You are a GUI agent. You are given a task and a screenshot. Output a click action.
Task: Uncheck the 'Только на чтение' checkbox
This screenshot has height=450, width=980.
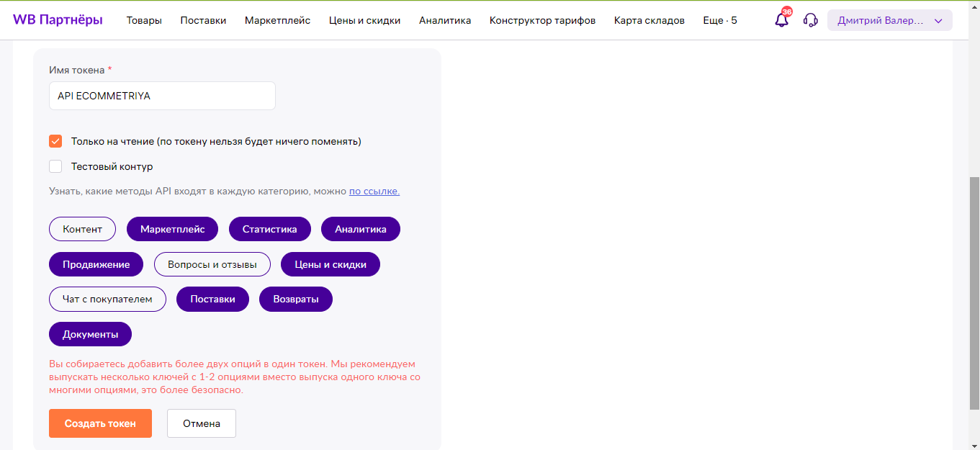[55, 141]
